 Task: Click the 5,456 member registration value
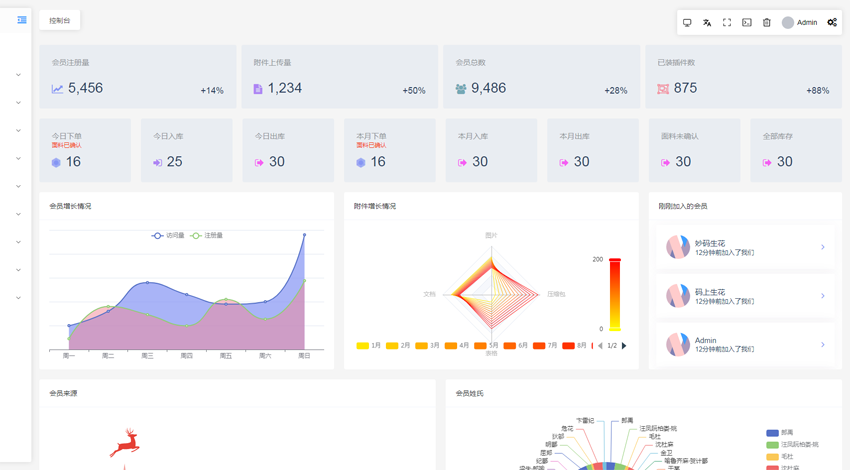pos(85,88)
